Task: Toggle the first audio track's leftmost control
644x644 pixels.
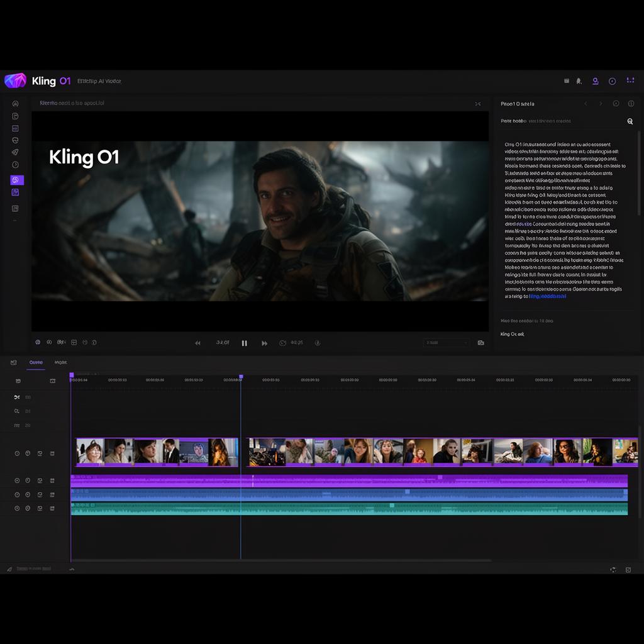Action: (x=18, y=480)
